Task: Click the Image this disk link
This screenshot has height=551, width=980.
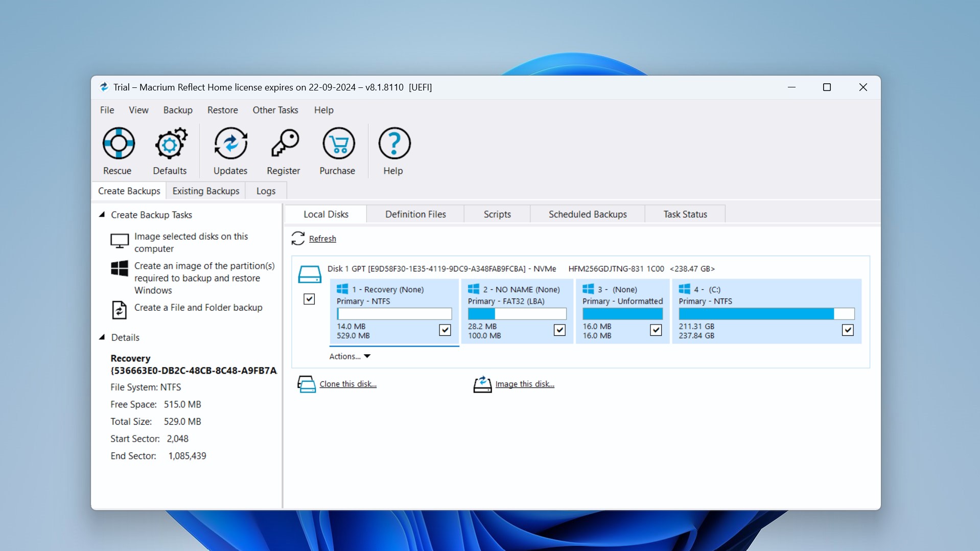Action: click(x=525, y=384)
